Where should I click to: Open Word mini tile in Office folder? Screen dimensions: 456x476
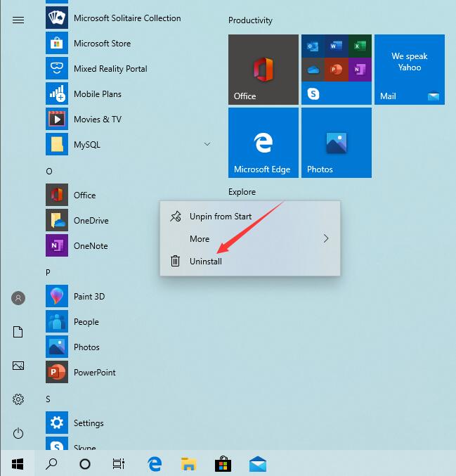tap(336, 46)
